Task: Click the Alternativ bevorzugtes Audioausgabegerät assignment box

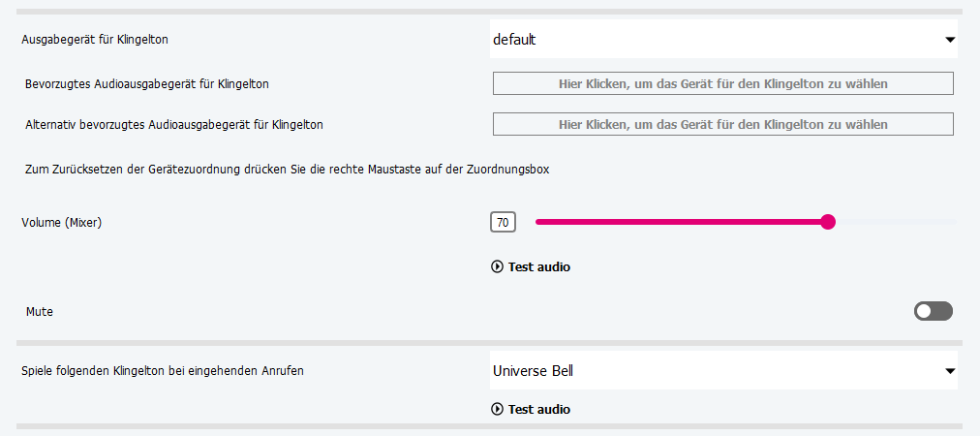Action: click(x=723, y=124)
